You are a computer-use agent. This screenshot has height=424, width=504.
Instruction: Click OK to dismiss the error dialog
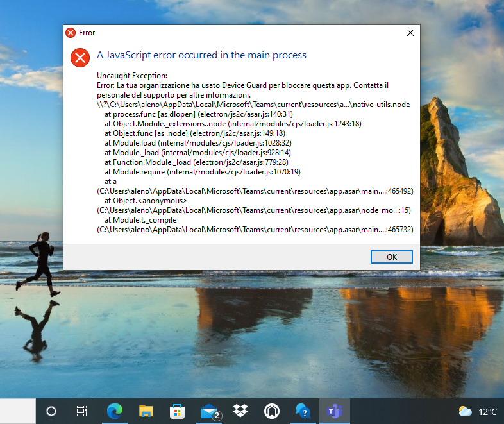[x=392, y=257]
